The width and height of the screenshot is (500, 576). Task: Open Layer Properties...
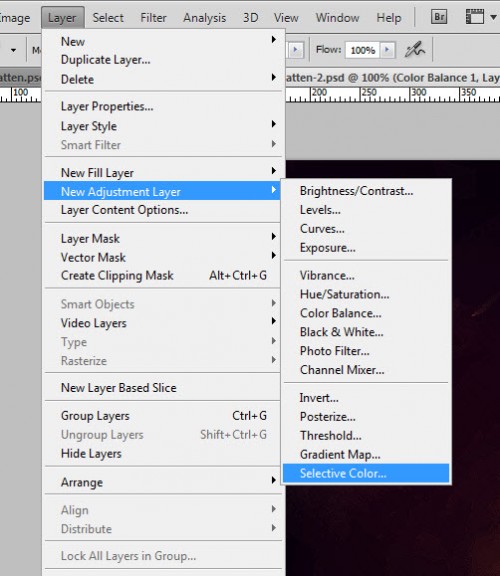pos(162,107)
